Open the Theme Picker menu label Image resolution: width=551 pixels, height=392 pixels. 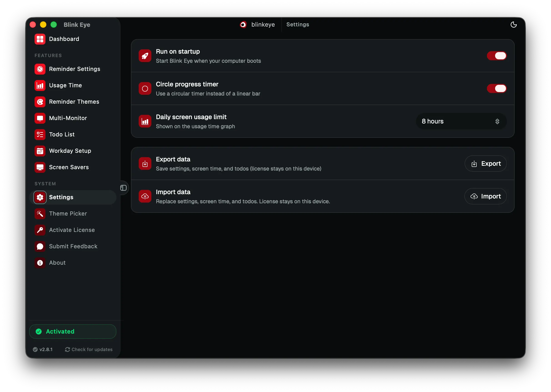click(68, 214)
